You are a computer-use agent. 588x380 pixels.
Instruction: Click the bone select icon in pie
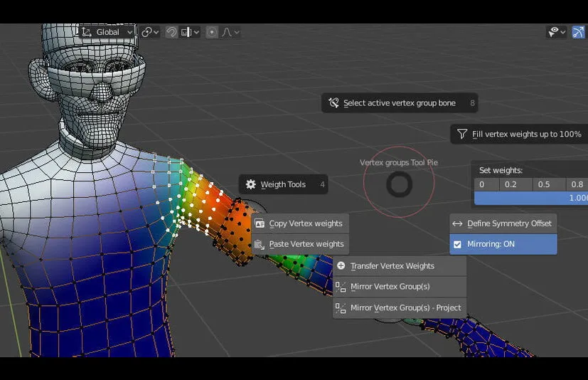pyautogui.click(x=333, y=103)
